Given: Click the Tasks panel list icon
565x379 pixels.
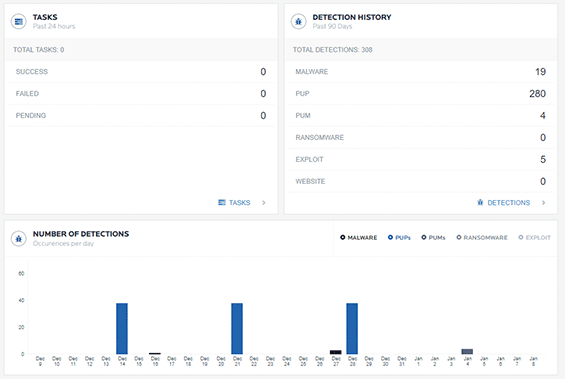Looking at the screenshot, I should 18,22.
